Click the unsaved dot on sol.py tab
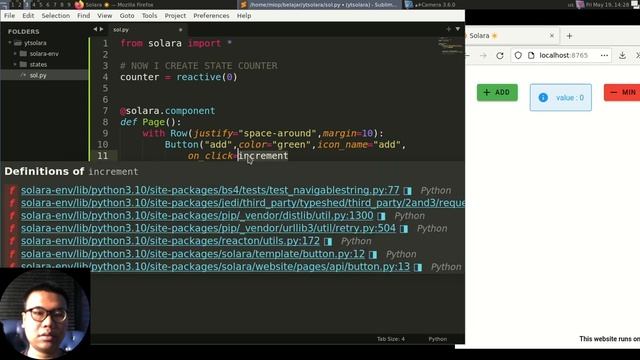 180,30
